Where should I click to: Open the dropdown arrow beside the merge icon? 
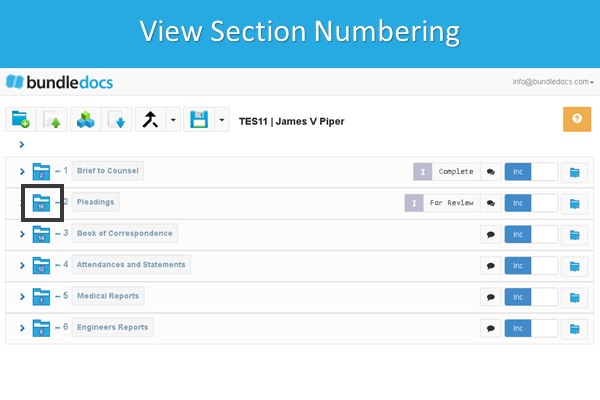pos(173,120)
